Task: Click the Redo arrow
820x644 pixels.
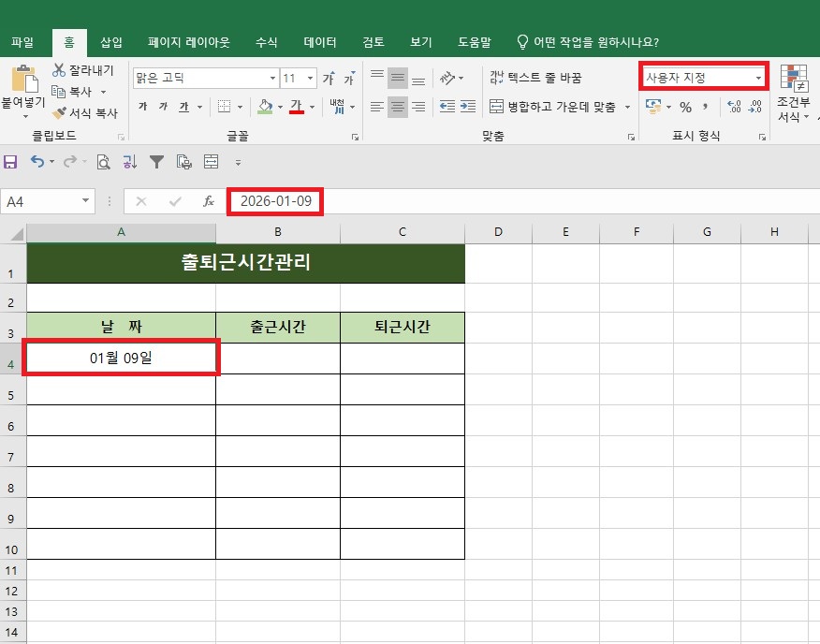Action: point(69,162)
